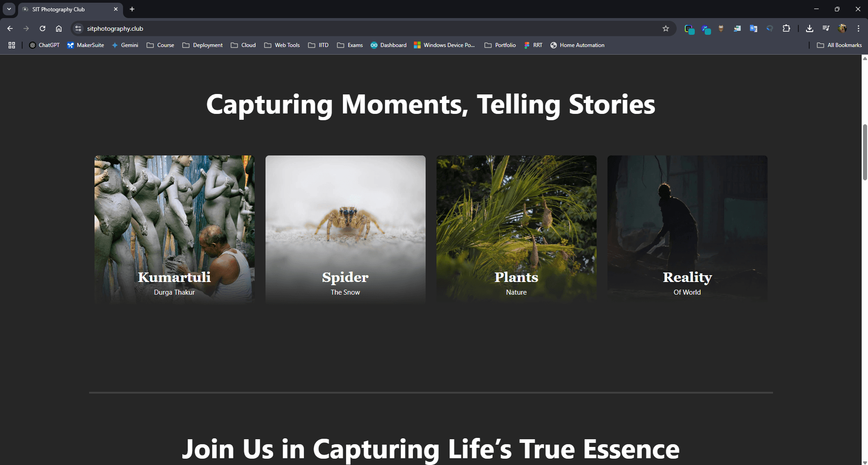The width and height of the screenshot is (868, 465).
Task: Expand the Course bookmarks folder
Action: tap(161, 45)
